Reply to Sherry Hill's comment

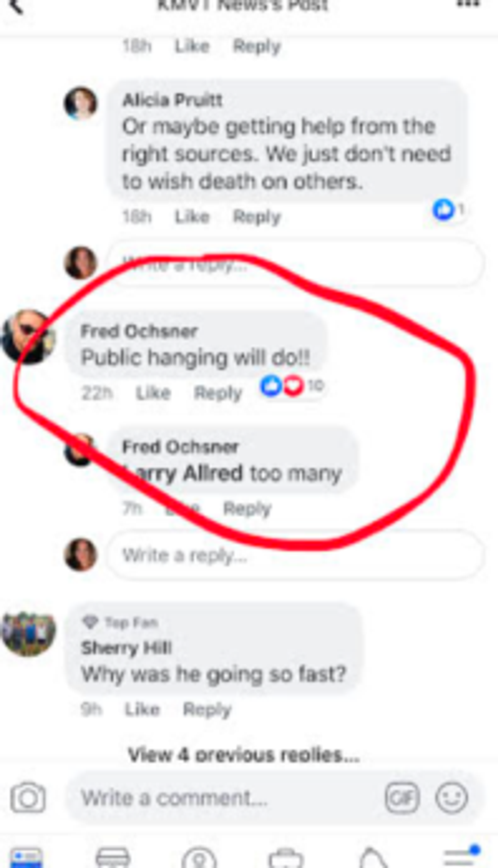(x=207, y=709)
